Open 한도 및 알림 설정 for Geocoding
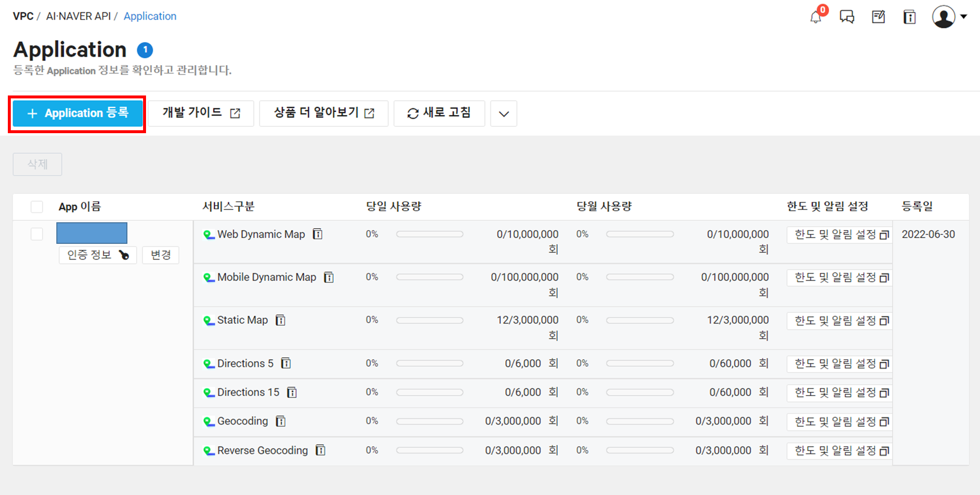This screenshot has width=980, height=495. [840, 422]
